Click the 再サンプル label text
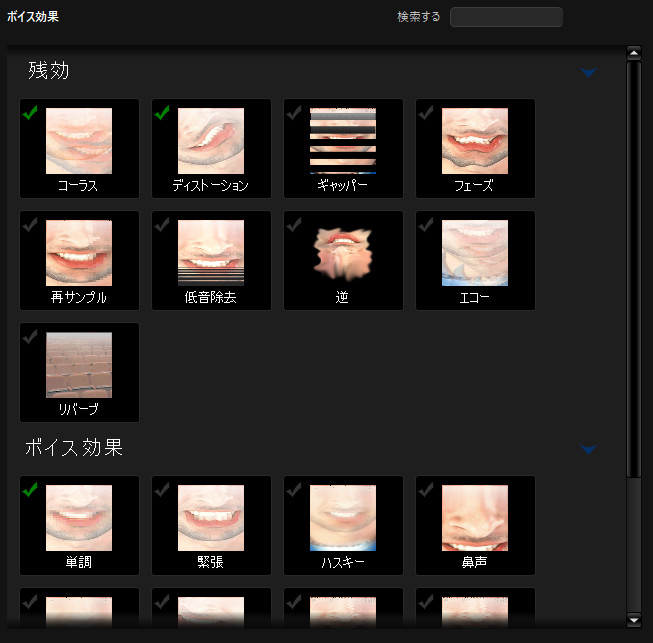This screenshot has height=643, width=653. click(x=79, y=297)
